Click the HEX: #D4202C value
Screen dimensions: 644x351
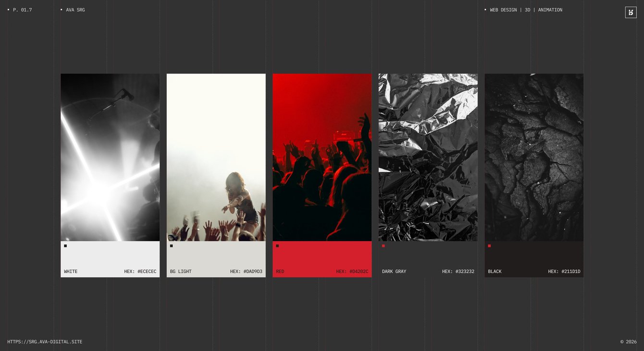(352, 272)
